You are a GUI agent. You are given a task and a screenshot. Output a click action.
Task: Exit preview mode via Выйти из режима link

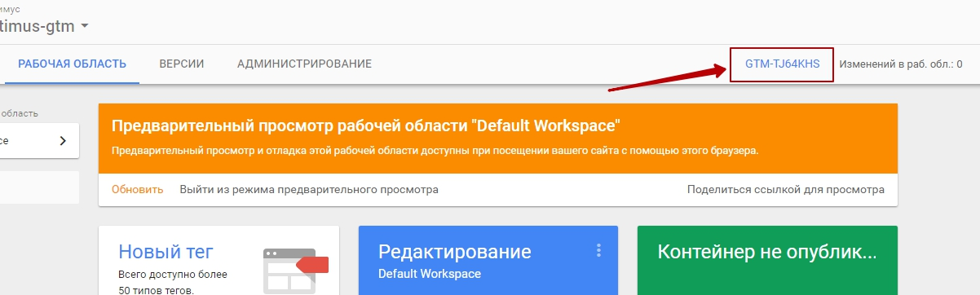pyautogui.click(x=309, y=189)
